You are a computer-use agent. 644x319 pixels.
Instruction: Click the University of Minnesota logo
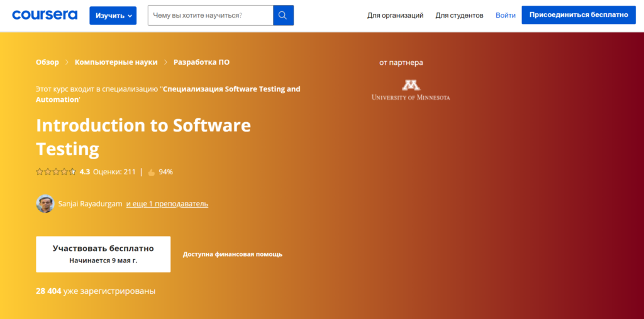coord(411,89)
